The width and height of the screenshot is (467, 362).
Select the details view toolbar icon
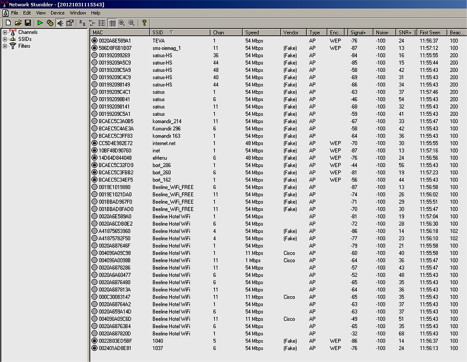(x=112, y=23)
